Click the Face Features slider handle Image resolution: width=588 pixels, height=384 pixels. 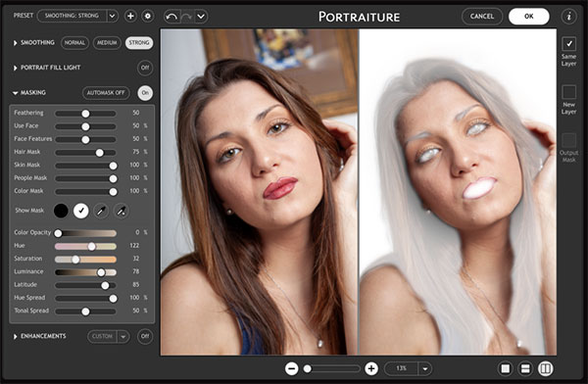coord(86,139)
